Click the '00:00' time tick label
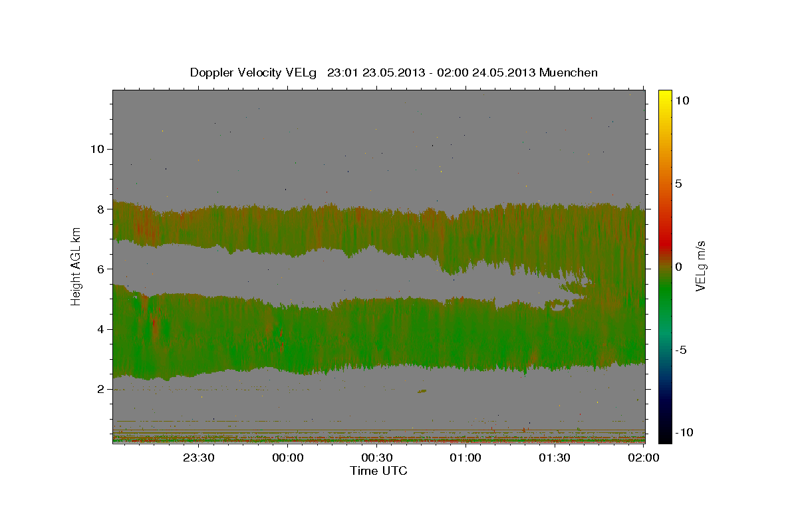This screenshot has height=532, width=798. pyautogui.click(x=288, y=458)
